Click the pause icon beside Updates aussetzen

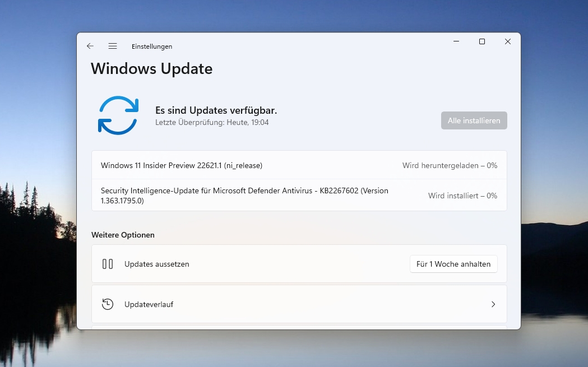click(x=108, y=264)
